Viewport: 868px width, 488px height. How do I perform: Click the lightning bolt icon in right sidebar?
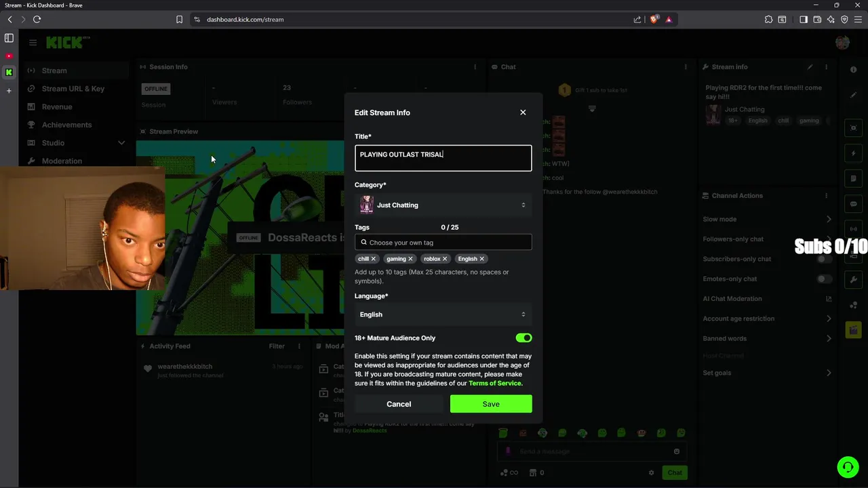pyautogui.click(x=853, y=153)
